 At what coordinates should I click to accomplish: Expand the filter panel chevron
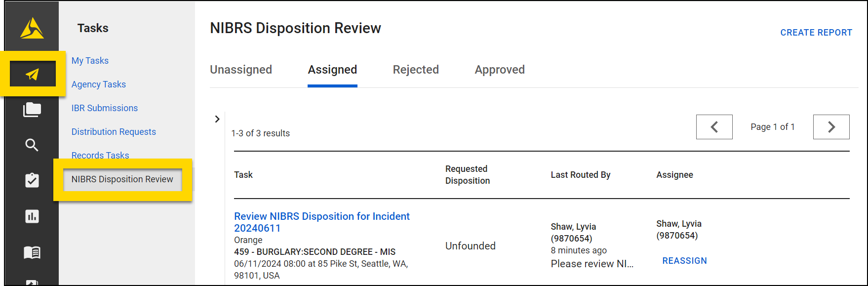(x=217, y=119)
